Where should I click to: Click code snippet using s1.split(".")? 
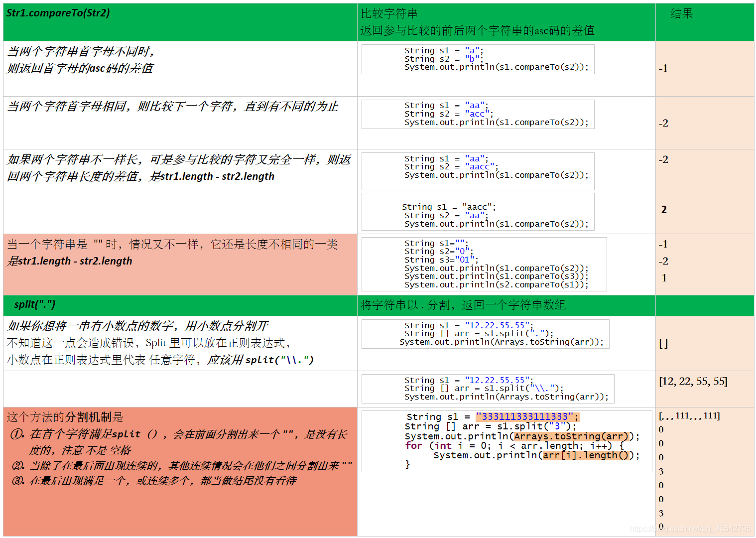click(486, 334)
